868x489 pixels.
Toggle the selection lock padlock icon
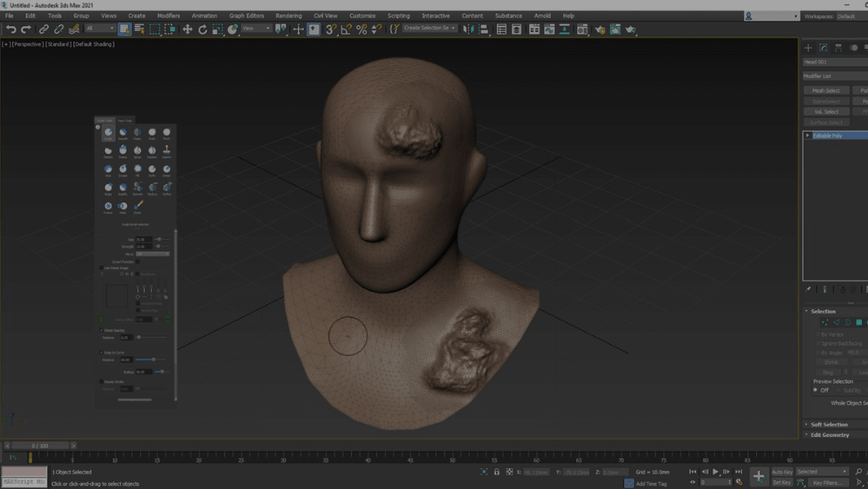497,472
